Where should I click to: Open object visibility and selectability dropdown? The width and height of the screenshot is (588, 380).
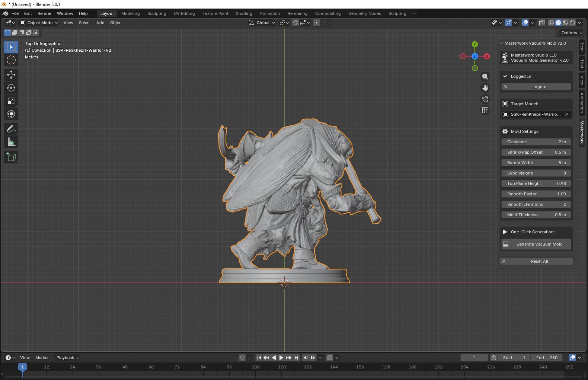(x=497, y=23)
